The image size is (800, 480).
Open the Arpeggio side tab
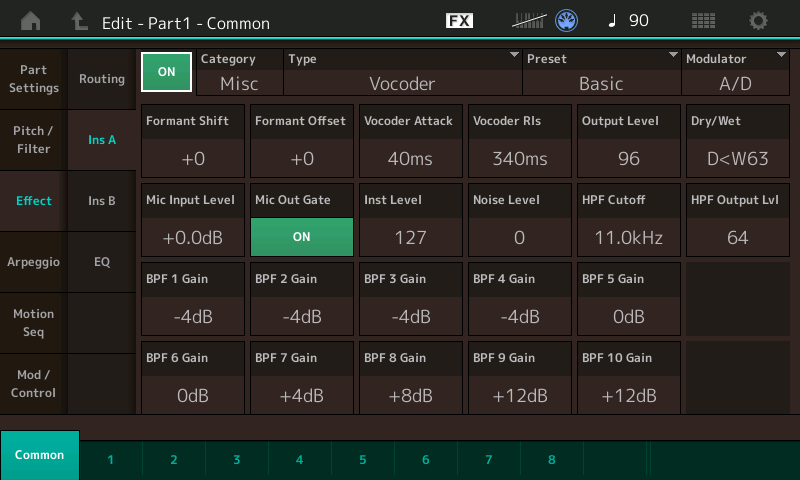click(x=34, y=262)
